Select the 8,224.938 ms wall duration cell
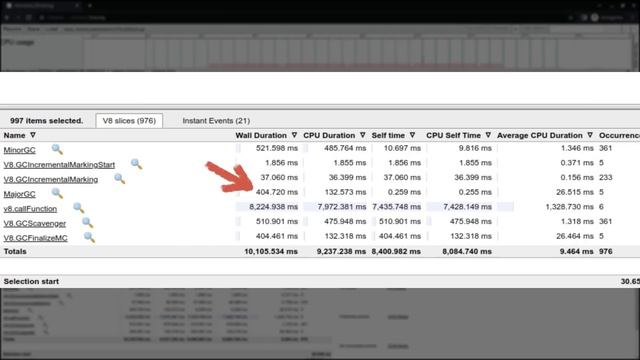 (x=273, y=207)
